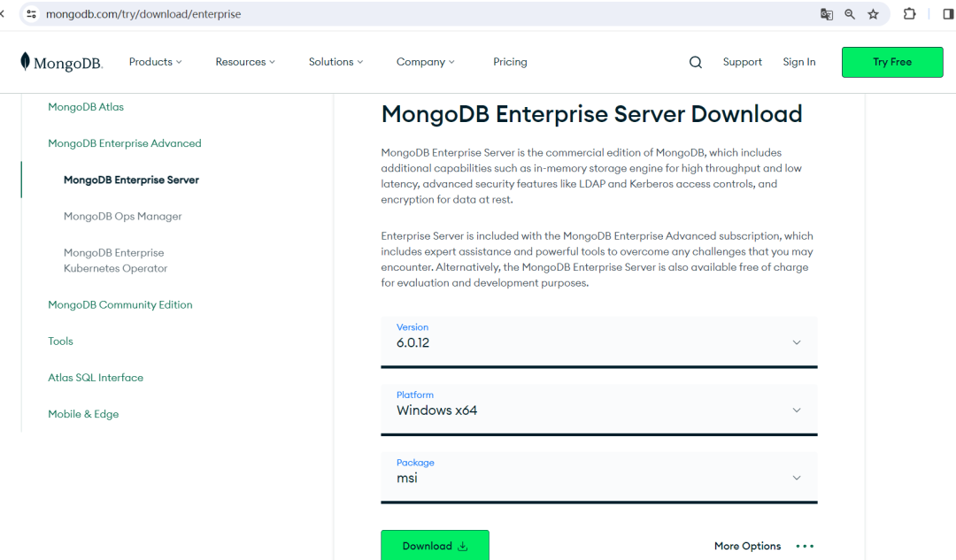This screenshot has width=956, height=560.
Task: Go to Support
Action: pos(742,62)
